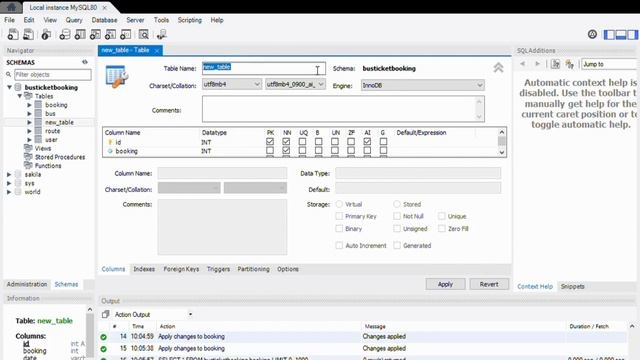Open the Home screen tab icon
Viewport: 640px width, 360px height.
(11, 7)
